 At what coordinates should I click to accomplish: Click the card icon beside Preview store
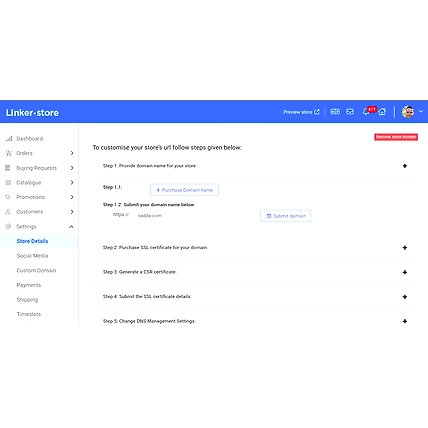coord(335,112)
